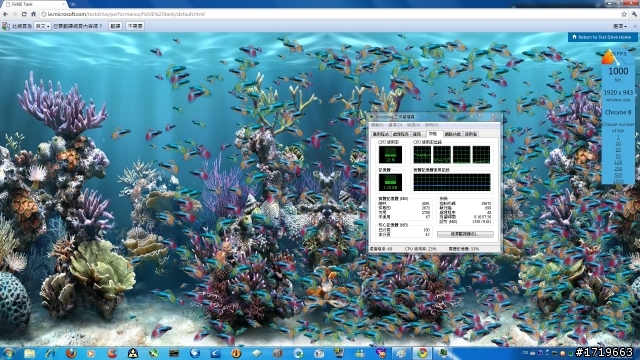
Task: Expand the translate bar Options dropdown
Action: click(x=620, y=26)
